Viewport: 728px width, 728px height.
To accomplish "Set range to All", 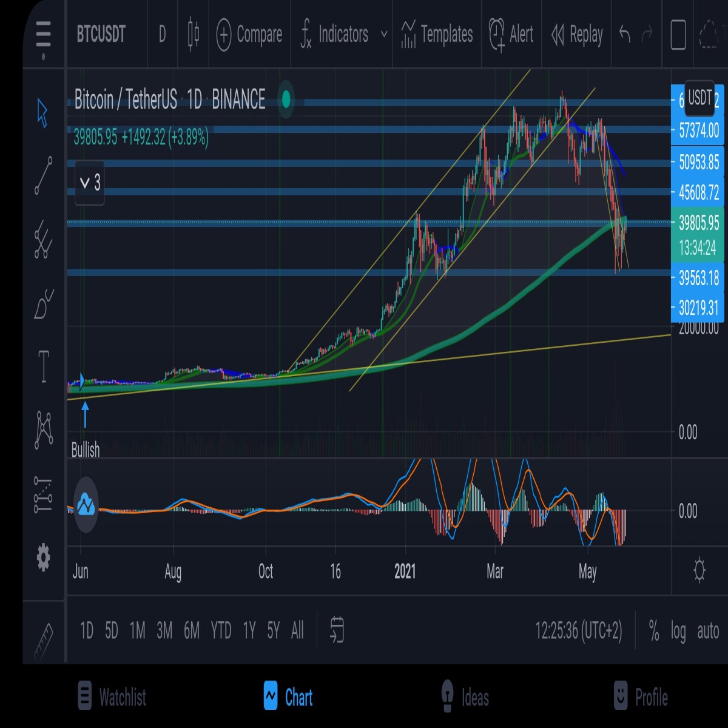I will tap(297, 631).
